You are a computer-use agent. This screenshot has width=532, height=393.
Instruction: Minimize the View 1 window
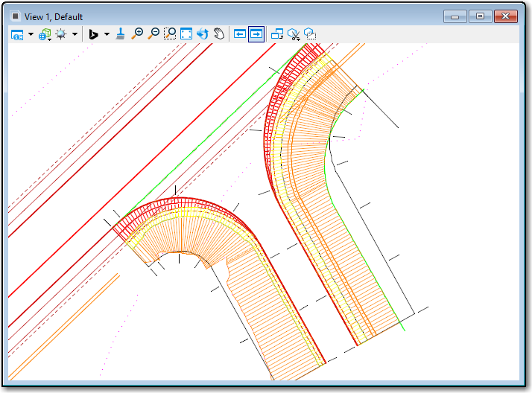pos(455,16)
